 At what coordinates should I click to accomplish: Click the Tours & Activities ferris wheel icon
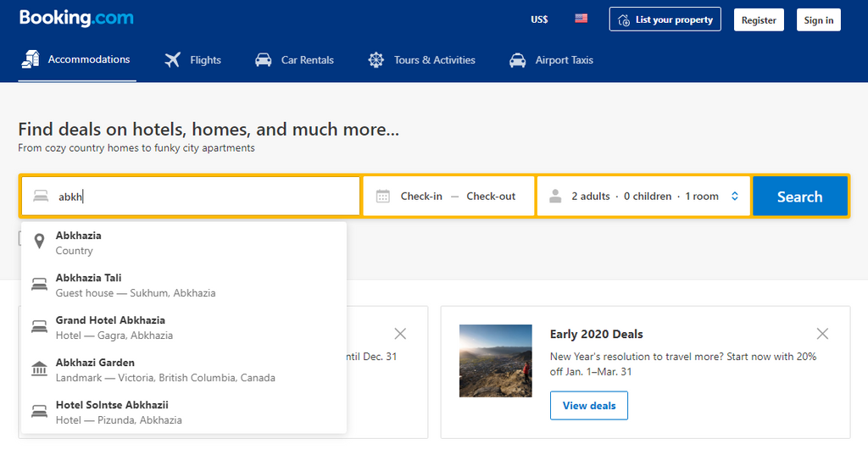[x=376, y=60]
